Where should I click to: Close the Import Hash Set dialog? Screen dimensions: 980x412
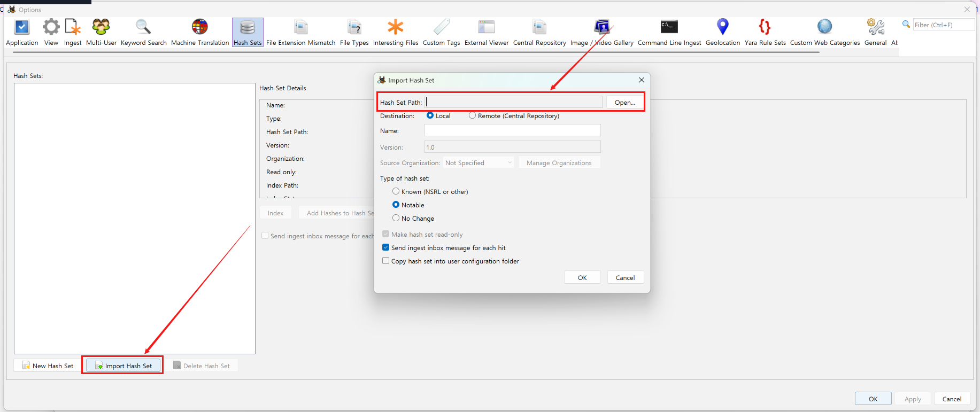[x=642, y=80]
